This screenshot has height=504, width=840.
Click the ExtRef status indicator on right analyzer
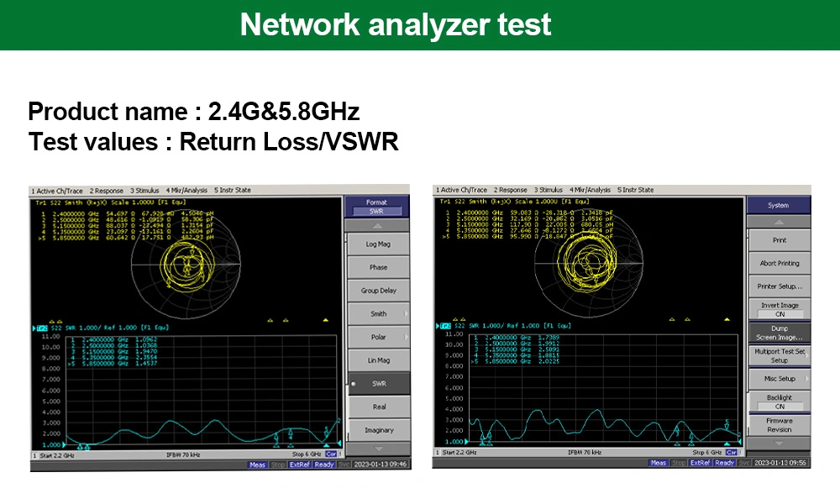coord(701,463)
